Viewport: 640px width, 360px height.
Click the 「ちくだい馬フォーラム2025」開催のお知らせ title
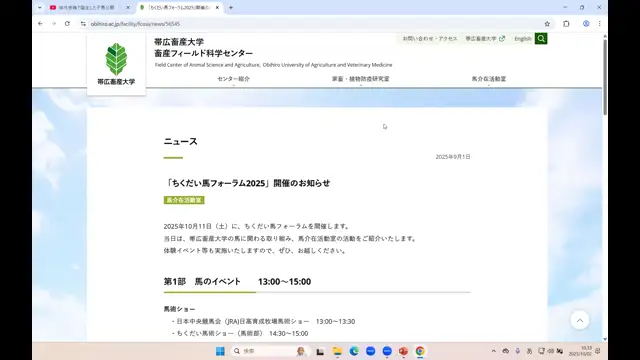(247, 183)
